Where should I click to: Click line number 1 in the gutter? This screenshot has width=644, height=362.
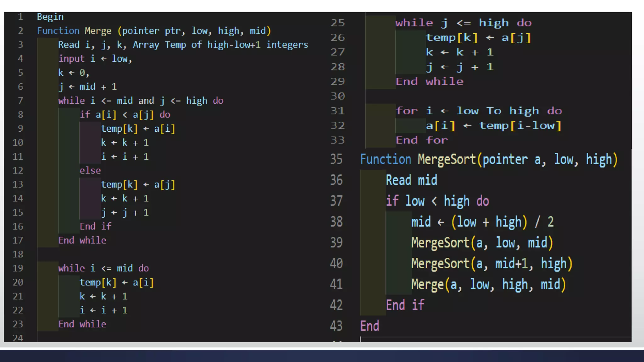[20, 17]
